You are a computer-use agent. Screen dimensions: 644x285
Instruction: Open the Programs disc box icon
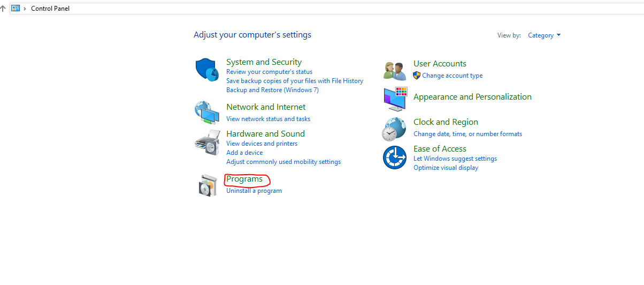[x=208, y=185]
